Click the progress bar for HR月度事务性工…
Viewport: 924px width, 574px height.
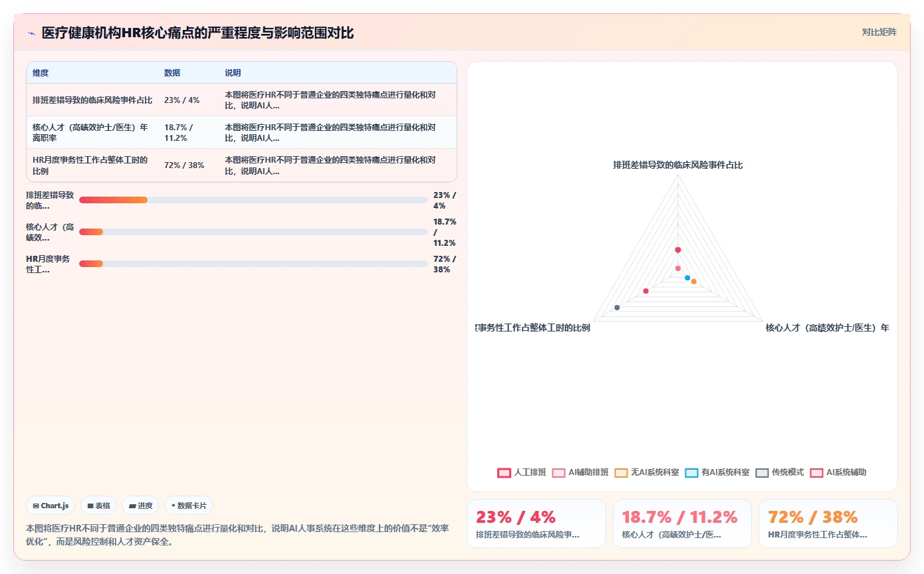[x=253, y=264]
